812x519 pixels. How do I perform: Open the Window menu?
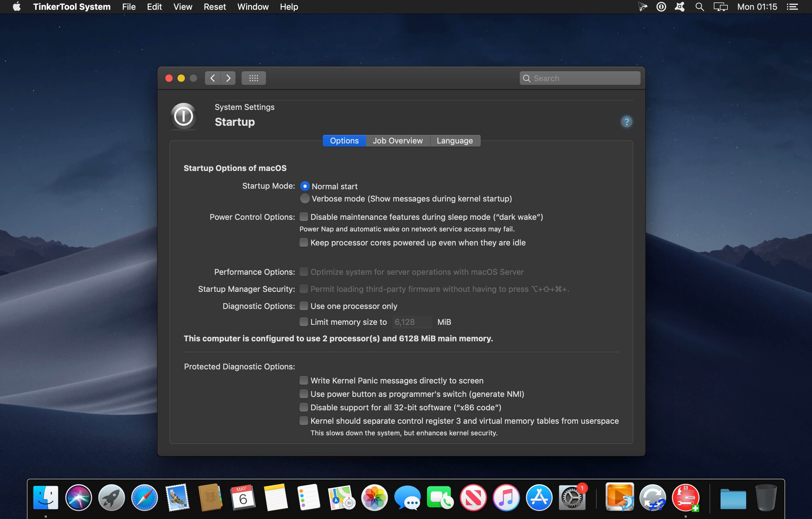point(253,7)
